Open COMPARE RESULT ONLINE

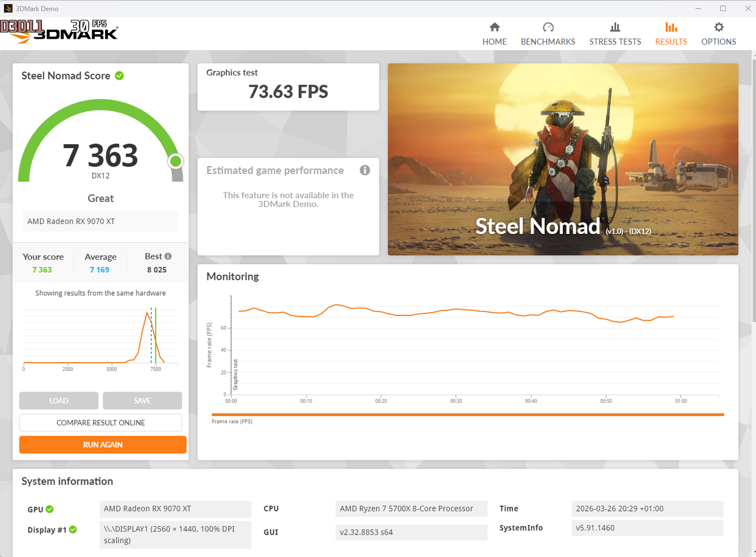click(x=100, y=422)
